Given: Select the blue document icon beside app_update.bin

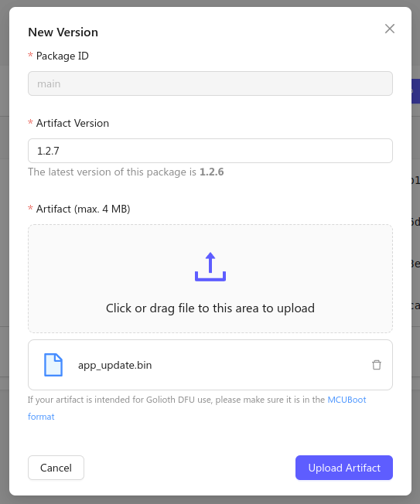Looking at the screenshot, I should click(53, 365).
